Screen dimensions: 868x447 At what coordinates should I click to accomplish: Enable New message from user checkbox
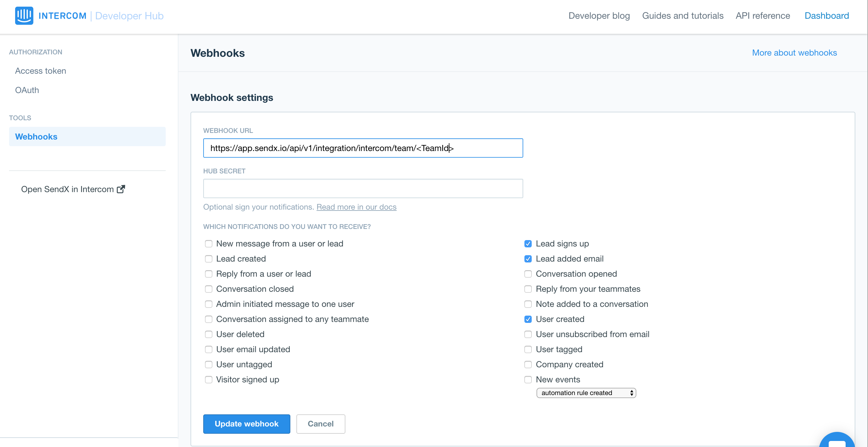(x=208, y=243)
